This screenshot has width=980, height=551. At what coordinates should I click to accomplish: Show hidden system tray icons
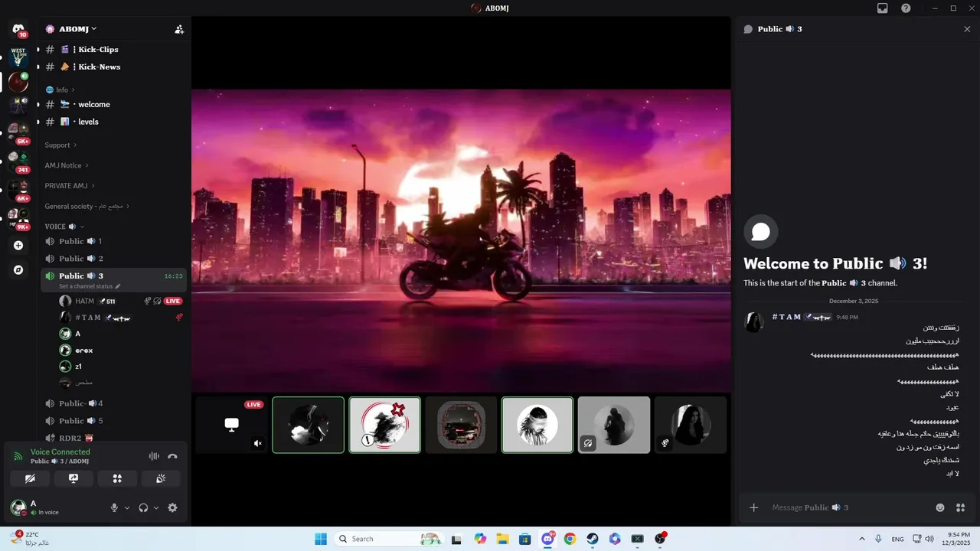[x=862, y=539]
